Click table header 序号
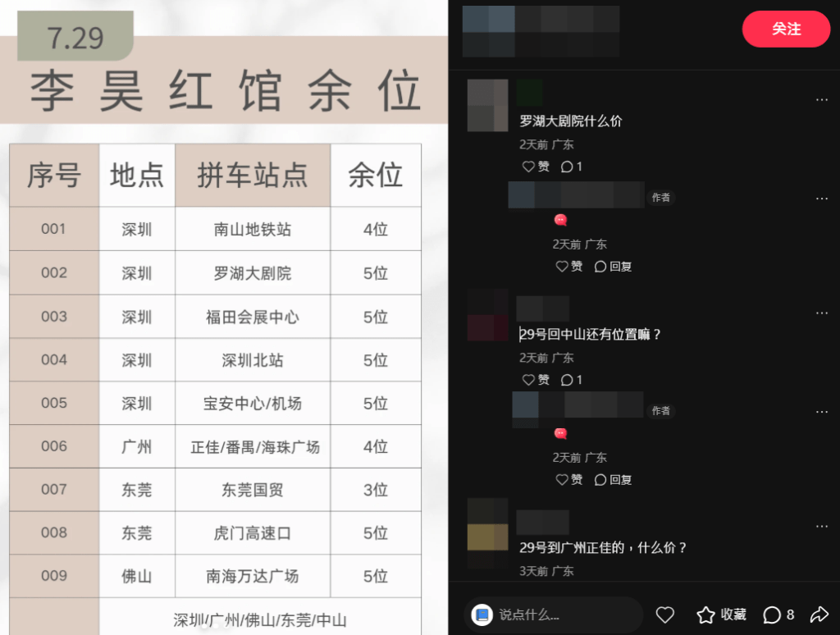This screenshot has height=635, width=840. click(x=54, y=176)
